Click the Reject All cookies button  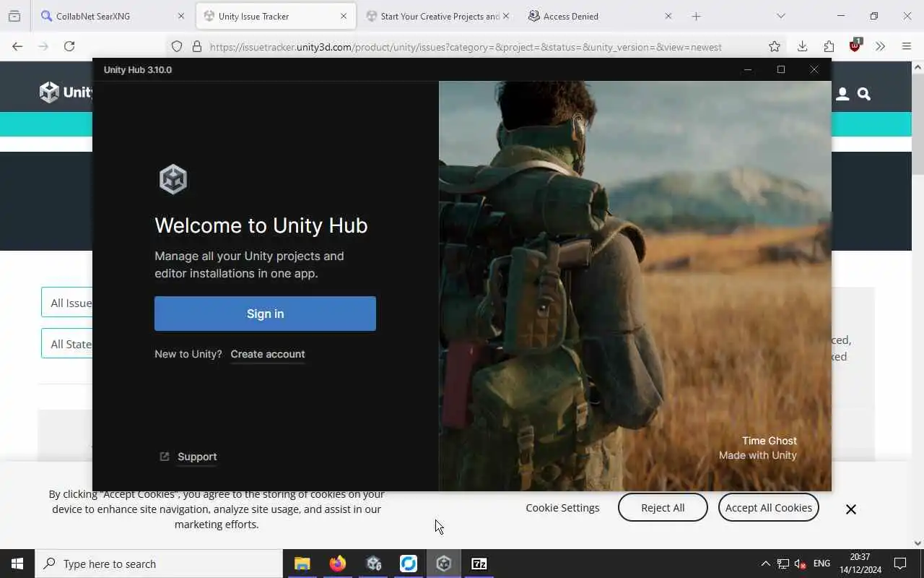click(663, 508)
